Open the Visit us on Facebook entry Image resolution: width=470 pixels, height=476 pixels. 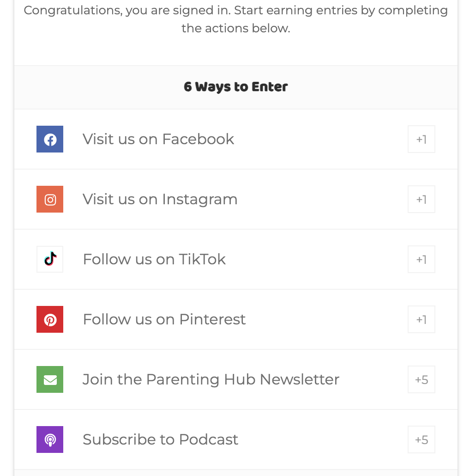pyautogui.click(x=158, y=139)
